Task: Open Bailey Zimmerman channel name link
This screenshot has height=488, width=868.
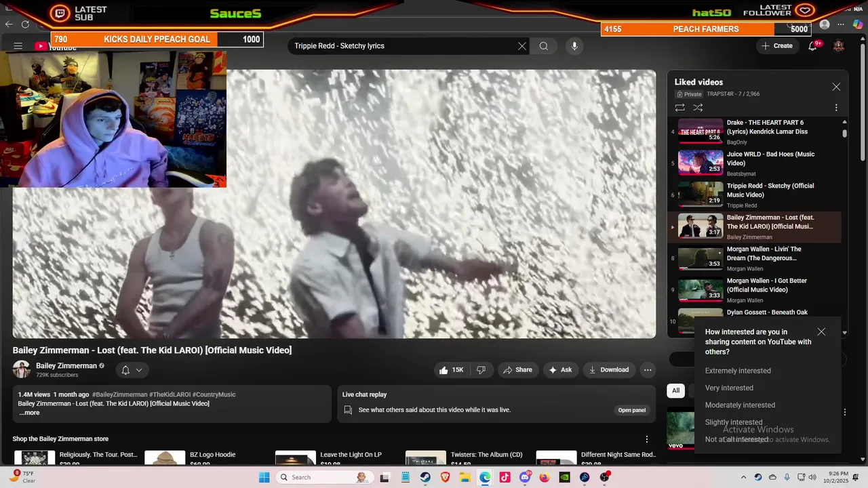Action: tap(66, 365)
